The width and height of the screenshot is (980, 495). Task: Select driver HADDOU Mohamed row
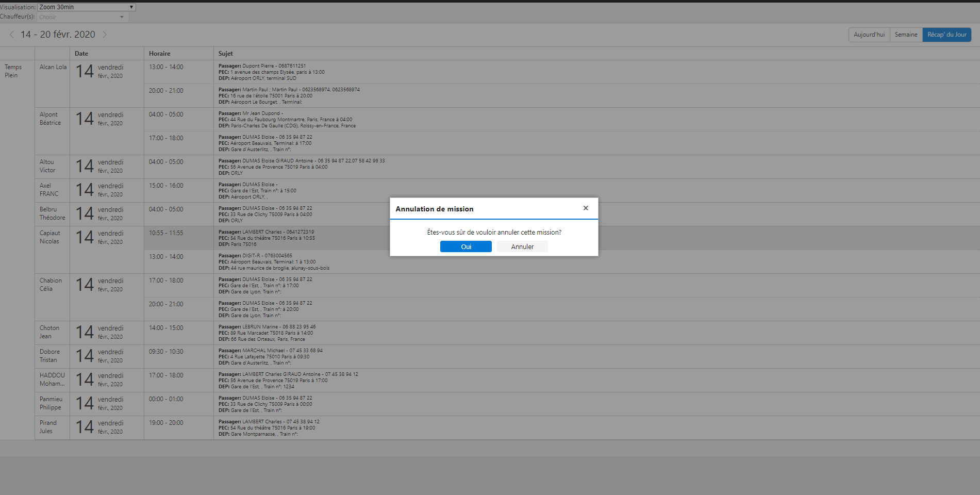(x=52, y=379)
